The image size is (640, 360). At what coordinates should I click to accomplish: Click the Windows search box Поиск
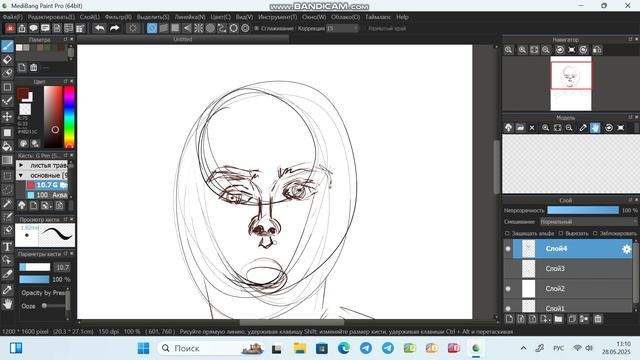tap(211, 348)
